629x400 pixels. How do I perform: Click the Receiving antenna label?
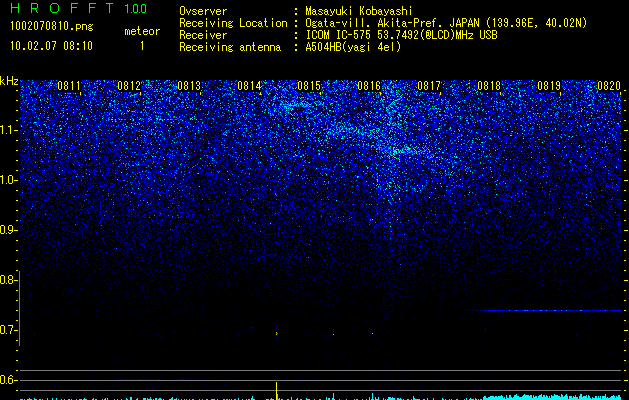point(230,47)
